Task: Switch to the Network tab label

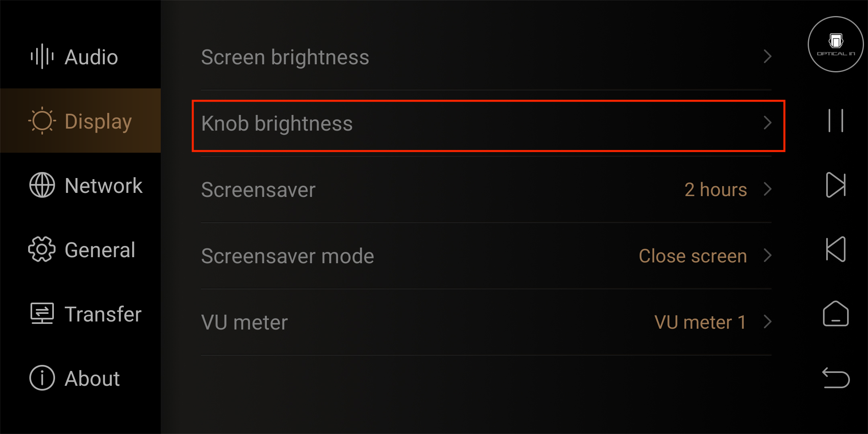Action: [x=104, y=186]
